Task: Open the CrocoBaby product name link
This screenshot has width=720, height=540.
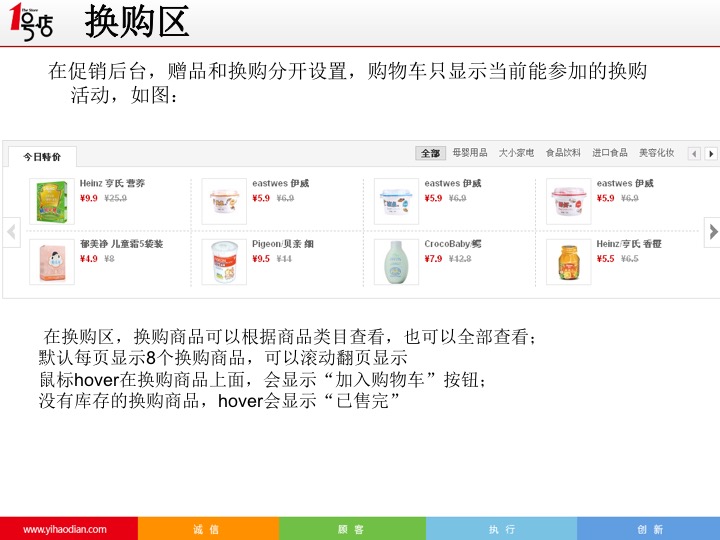Action: pyautogui.click(x=453, y=244)
